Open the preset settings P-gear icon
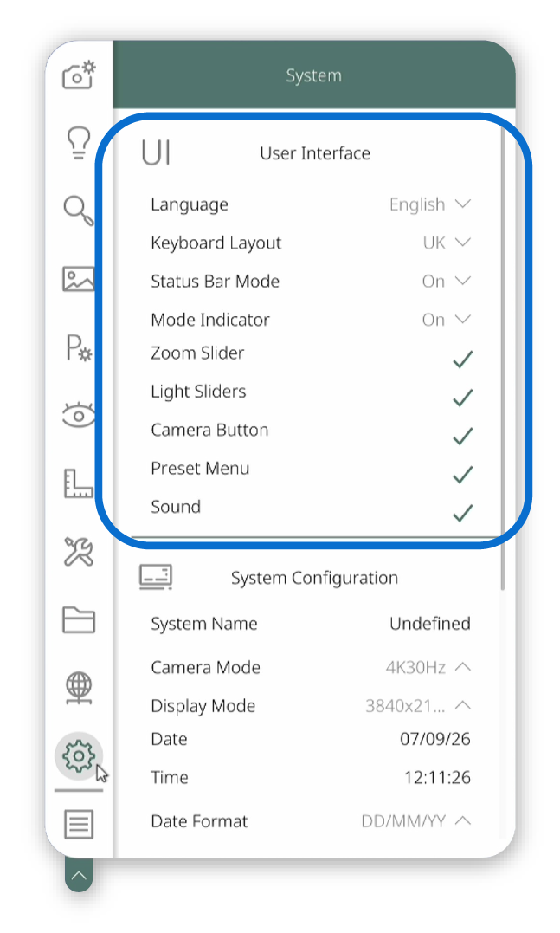The width and height of the screenshot is (560, 933). (79, 347)
